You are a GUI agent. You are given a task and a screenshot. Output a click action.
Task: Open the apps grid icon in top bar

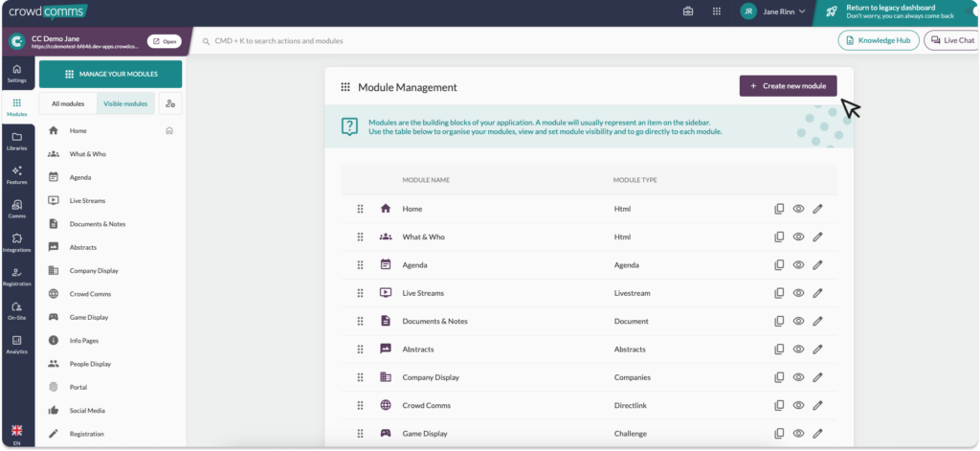(x=716, y=11)
